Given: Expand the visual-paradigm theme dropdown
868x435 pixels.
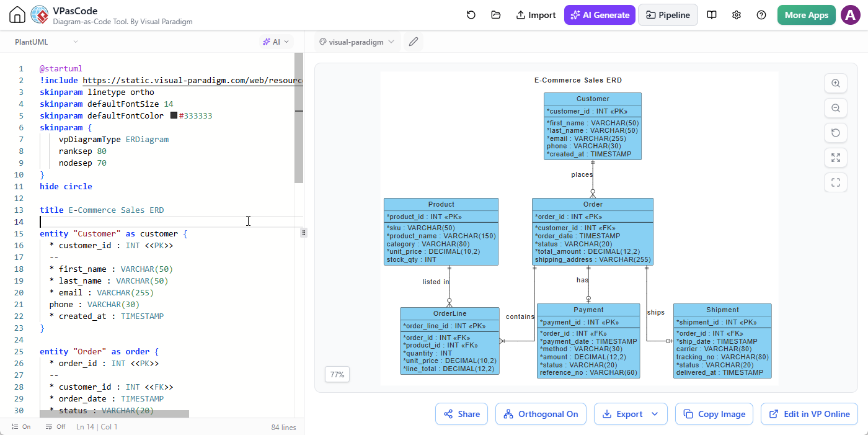Looking at the screenshot, I should click(356, 42).
